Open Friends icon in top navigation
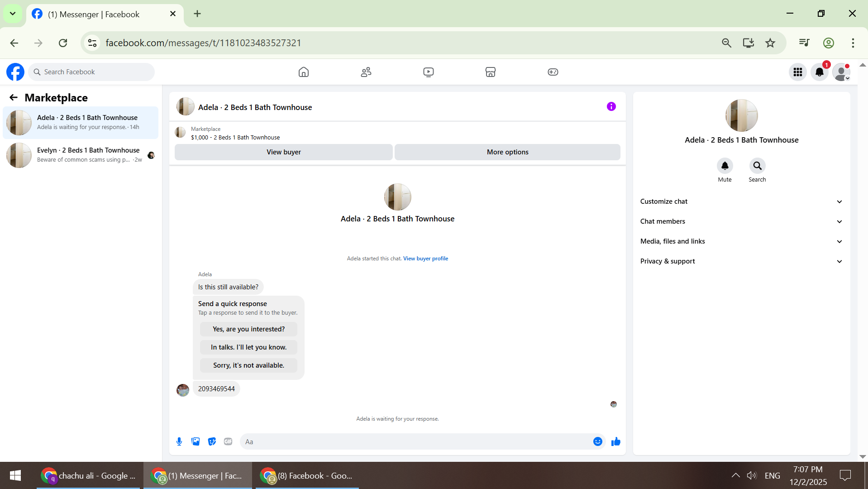The height and width of the screenshot is (489, 868). click(x=366, y=72)
